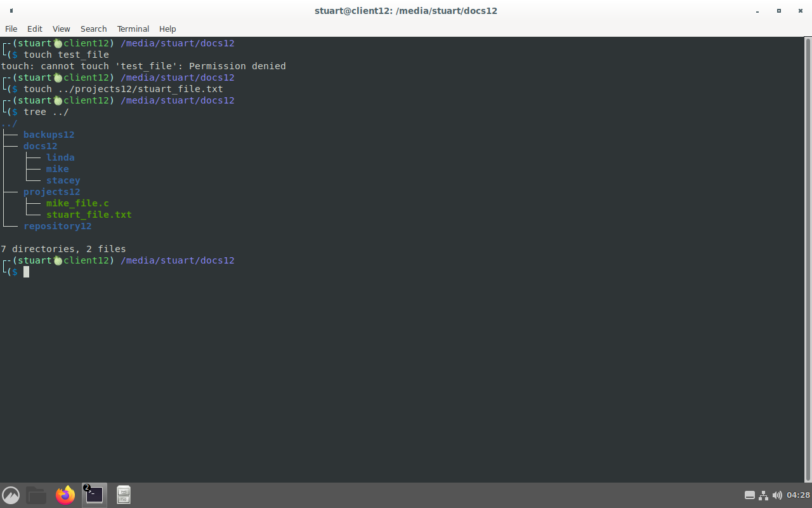Maximize the terminal window

pyautogui.click(x=779, y=11)
